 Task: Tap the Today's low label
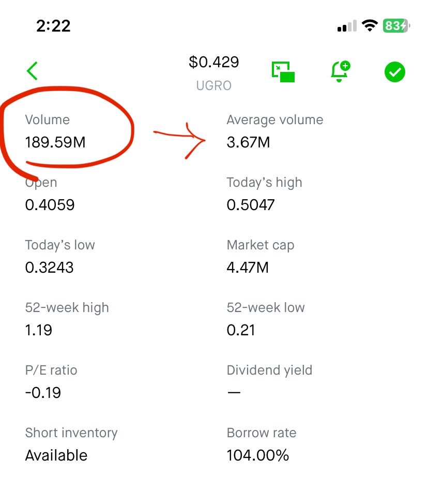60,245
